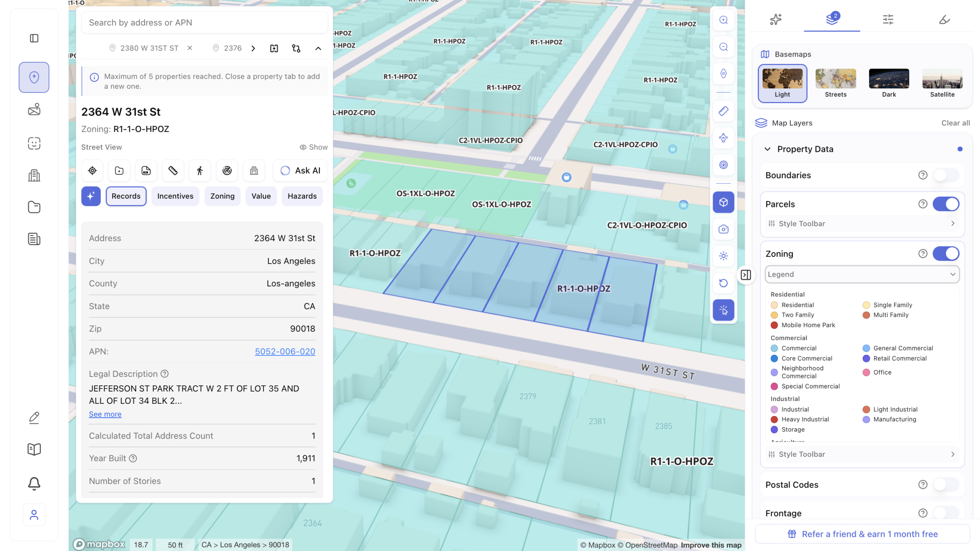Turn off the Zoning layer switch
Screen dimensions: 980x551
(946, 254)
